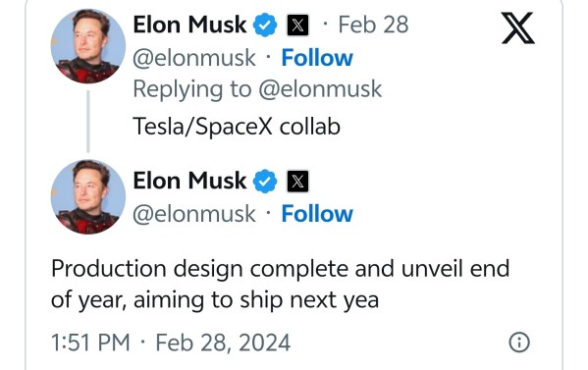Click the verified badge on first tweet
This screenshot has width=588, height=370.
coord(265,26)
